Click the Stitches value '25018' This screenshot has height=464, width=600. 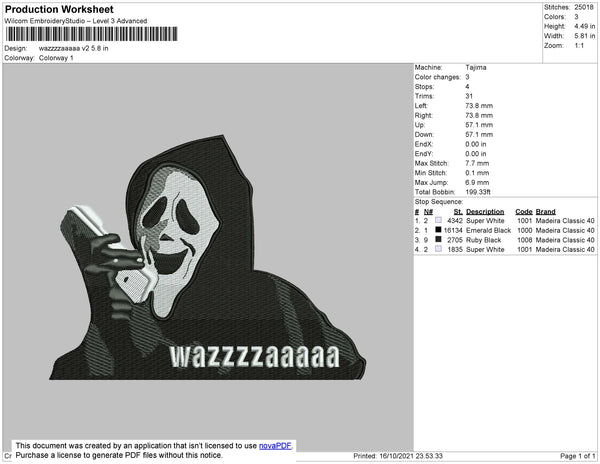click(584, 7)
